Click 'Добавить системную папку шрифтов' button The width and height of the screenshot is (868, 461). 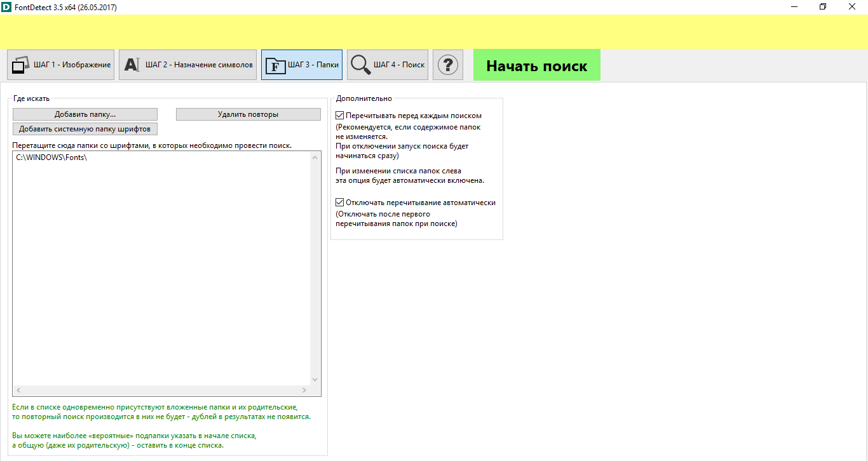[85, 129]
